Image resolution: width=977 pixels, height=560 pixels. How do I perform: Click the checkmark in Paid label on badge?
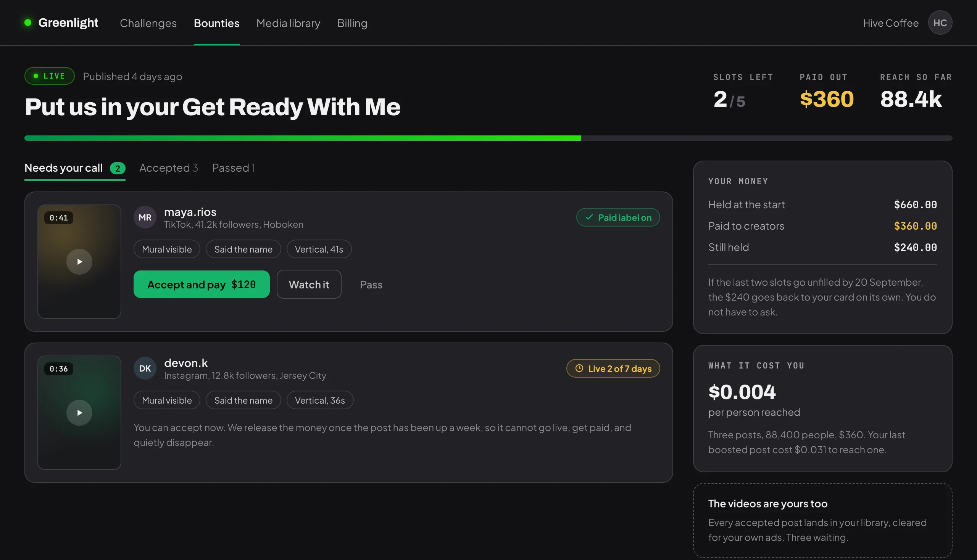point(589,217)
